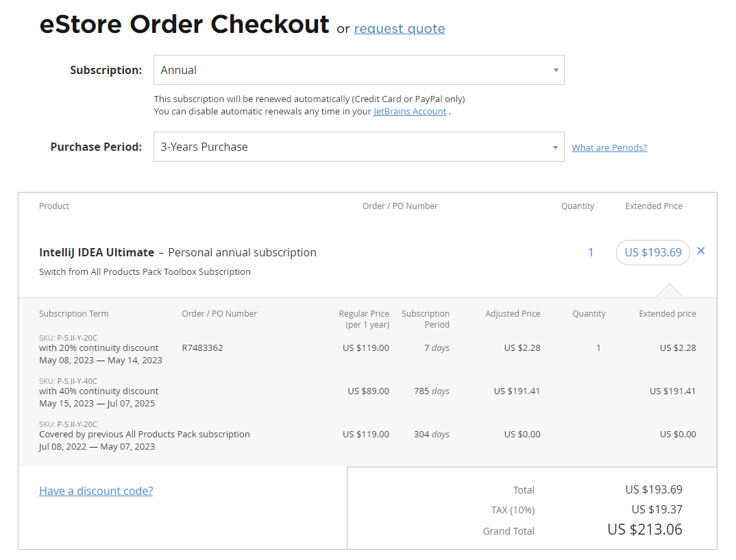736x560 pixels.
Task: Click quantity 1 for IntelliJ IDEA Ultimate
Action: (x=591, y=252)
